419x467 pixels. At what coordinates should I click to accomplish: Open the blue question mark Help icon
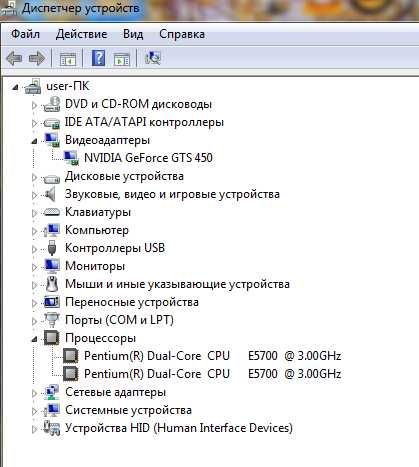pos(99,58)
